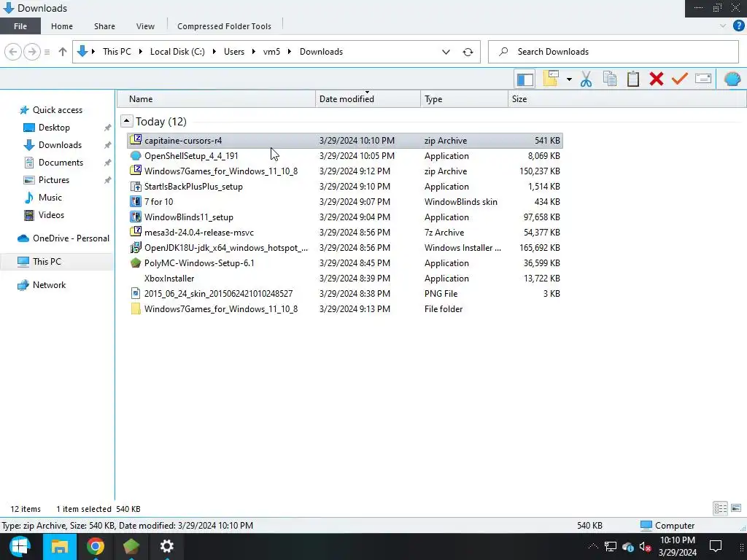The width and height of the screenshot is (747, 560).
Task: Switch to the View ribbon tab
Action: coord(145,26)
